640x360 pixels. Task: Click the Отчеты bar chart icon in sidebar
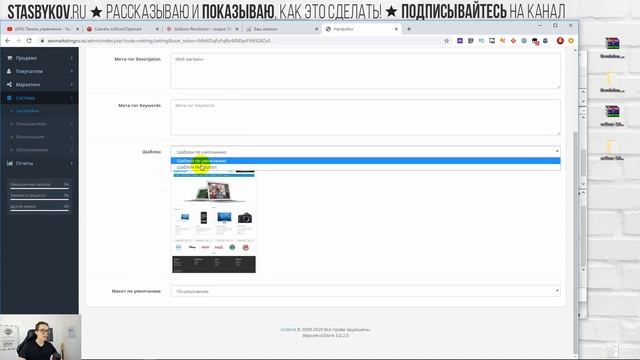[x=9, y=163]
